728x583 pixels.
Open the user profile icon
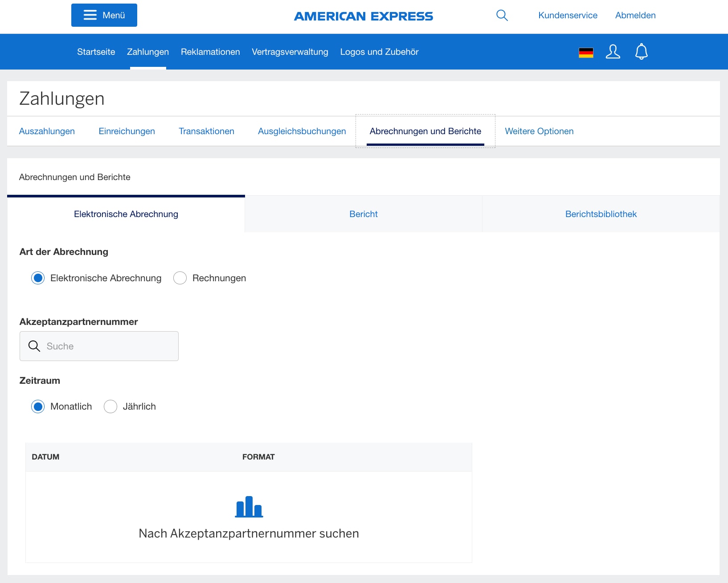pyautogui.click(x=613, y=52)
